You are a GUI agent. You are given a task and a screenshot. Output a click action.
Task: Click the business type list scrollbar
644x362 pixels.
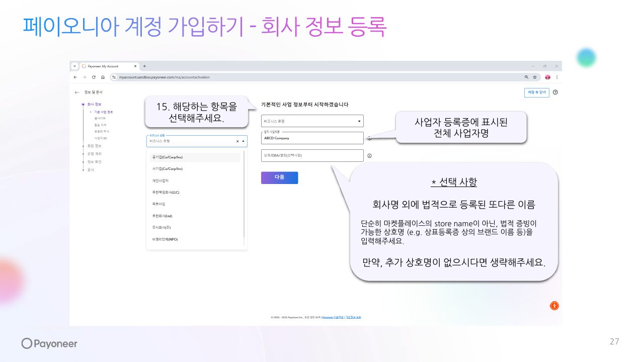pyautogui.click(x=245, y=194)
